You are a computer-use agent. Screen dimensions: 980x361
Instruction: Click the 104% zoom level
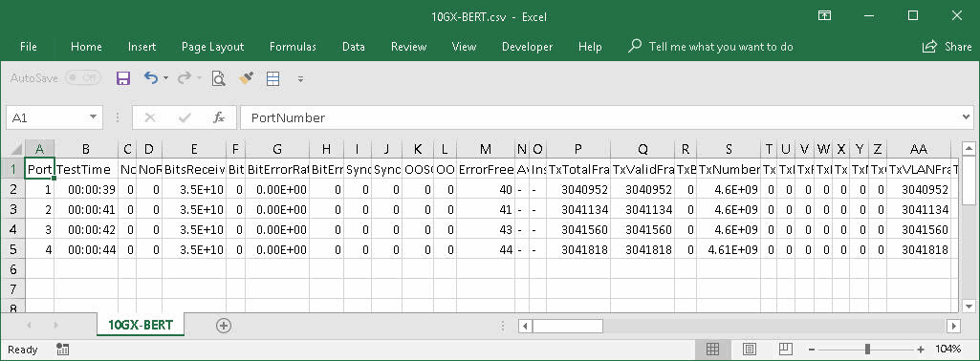click(x=948, y=350)
